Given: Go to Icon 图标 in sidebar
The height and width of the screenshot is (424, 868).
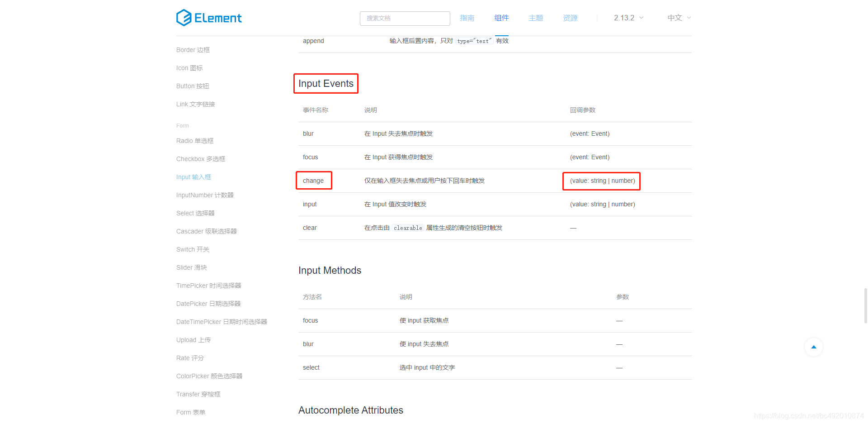Looking at the screenshot, I should [x=189, y=68].
